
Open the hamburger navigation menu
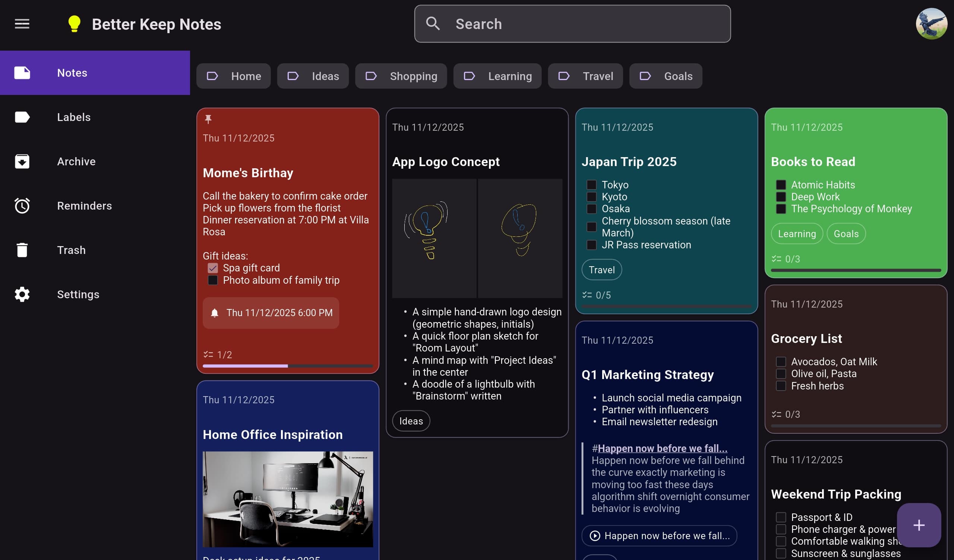point(22,24)
